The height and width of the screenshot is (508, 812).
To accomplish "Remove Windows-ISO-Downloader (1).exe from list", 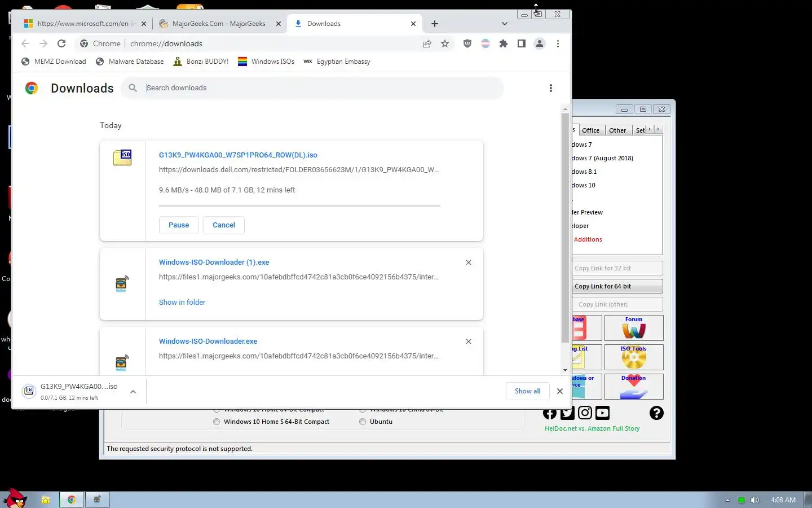I will [469, 262].
